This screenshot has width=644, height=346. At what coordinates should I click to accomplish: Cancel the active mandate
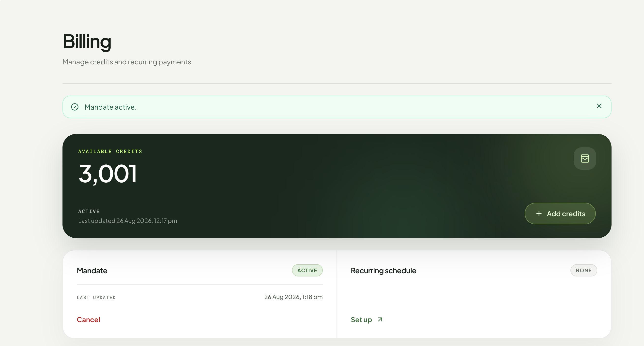[x=88, y=319]
